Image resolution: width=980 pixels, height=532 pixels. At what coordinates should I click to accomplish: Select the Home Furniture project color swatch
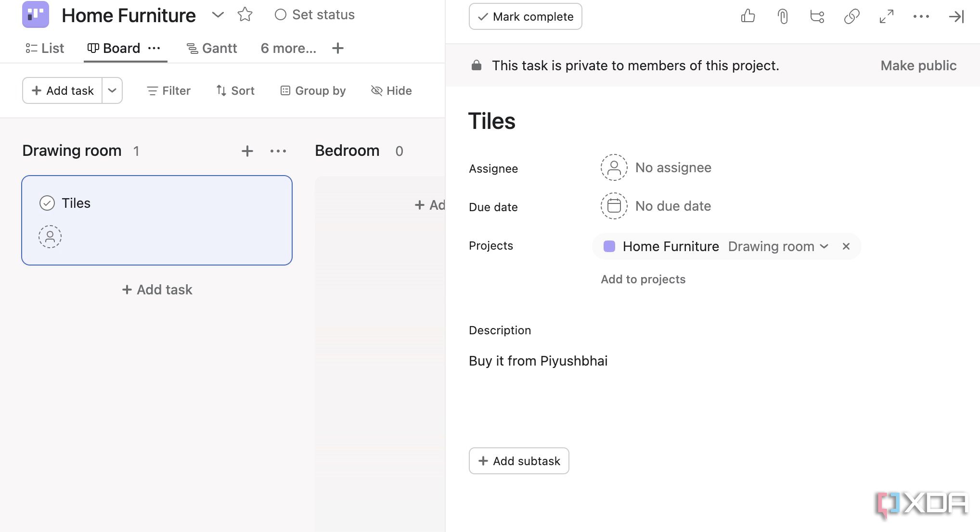610,246
